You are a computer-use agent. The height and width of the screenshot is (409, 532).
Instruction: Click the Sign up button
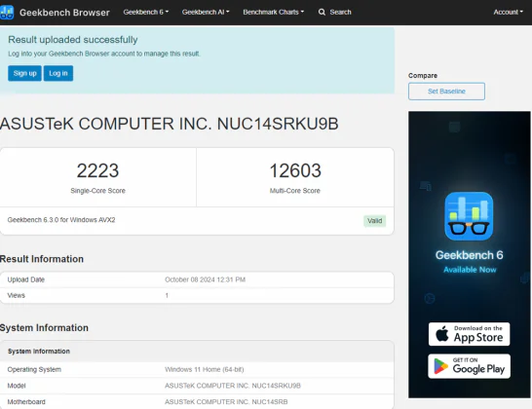(x=24, y=73)
